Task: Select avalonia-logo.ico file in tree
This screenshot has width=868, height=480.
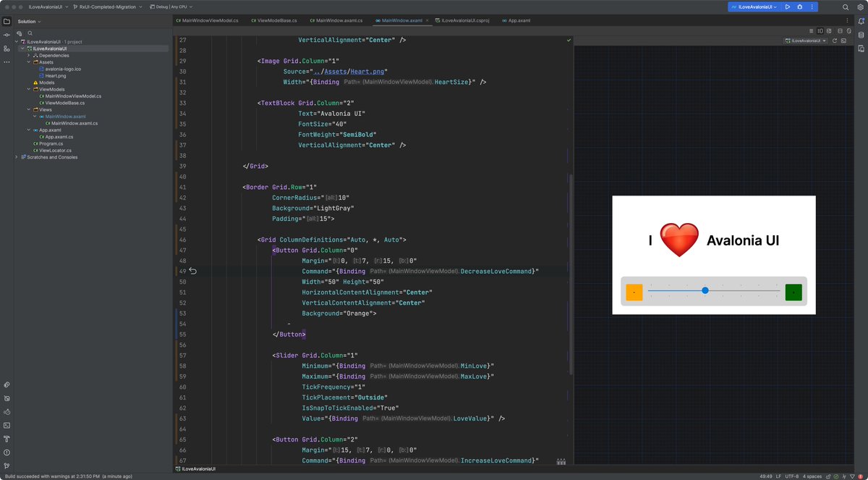Action: [x=59, y=69]
